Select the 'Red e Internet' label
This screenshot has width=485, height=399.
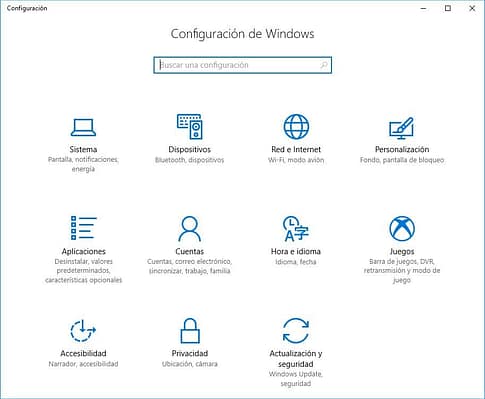[296, 149]
